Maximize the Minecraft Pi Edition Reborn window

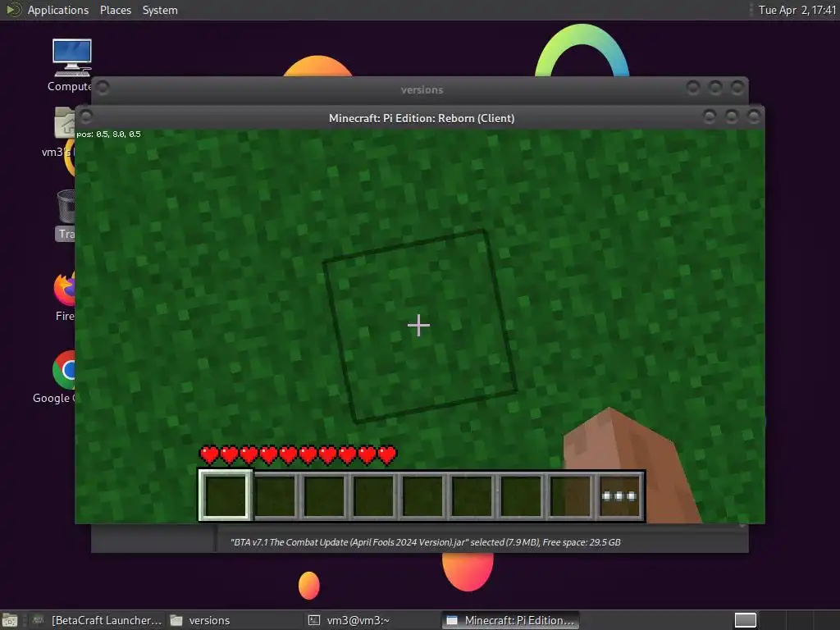pos(732,116)
